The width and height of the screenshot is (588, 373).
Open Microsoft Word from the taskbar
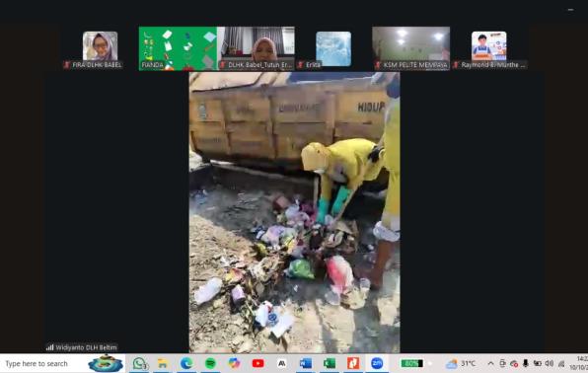pos(306,363)
